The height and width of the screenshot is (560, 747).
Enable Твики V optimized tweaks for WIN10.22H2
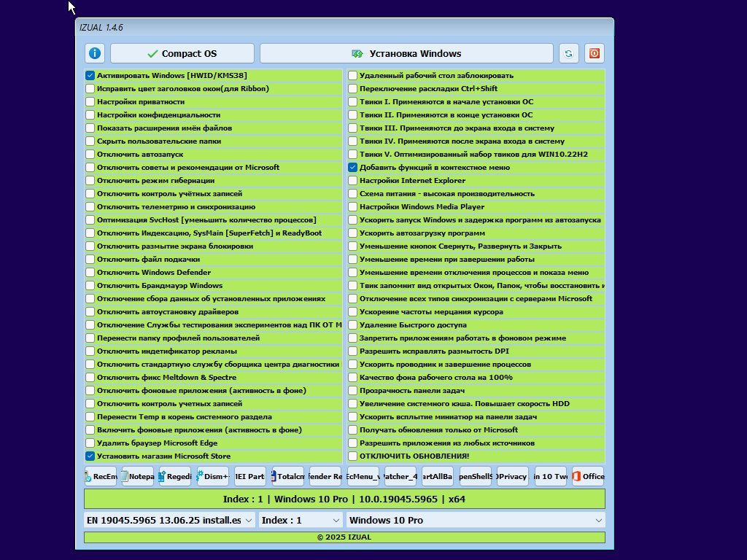click(352, 155)
